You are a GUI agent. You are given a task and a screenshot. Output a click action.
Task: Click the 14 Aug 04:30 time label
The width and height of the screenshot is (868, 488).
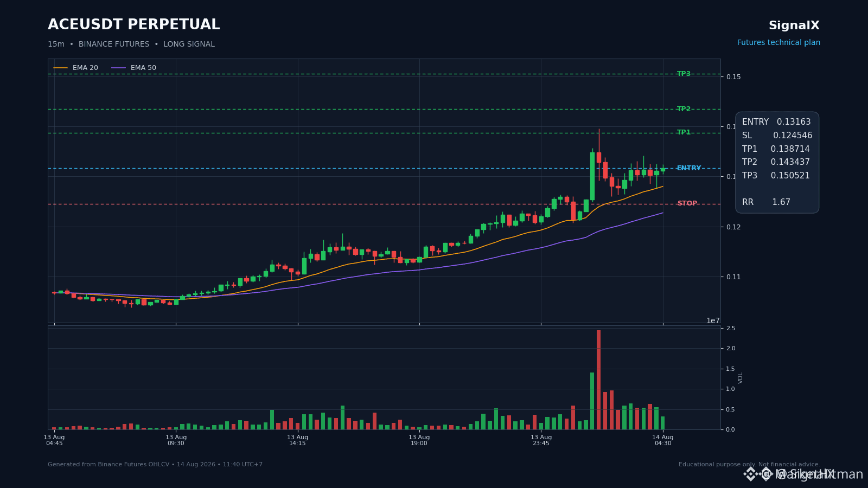pos(662,440)
